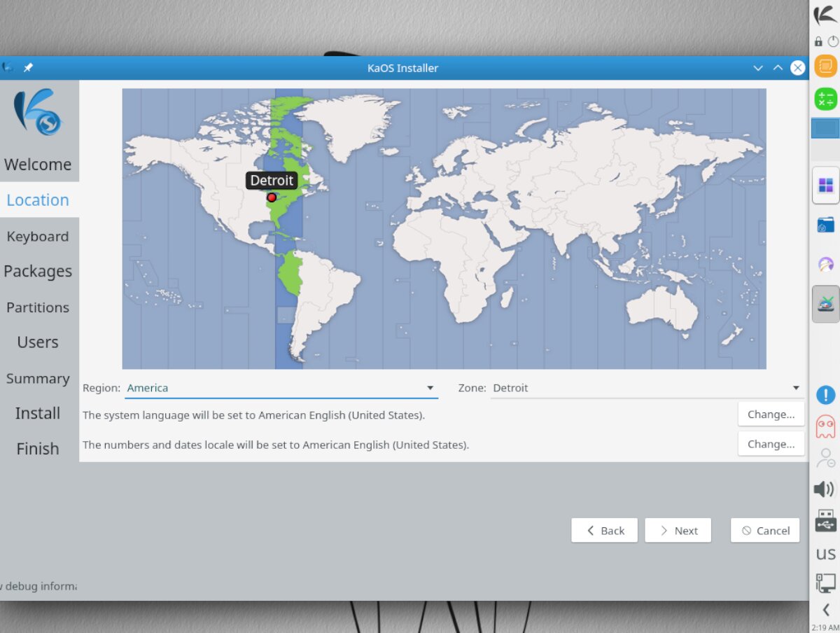Close the KaOS Installer window
Screen dimensions: 840x633
(797, 68)
